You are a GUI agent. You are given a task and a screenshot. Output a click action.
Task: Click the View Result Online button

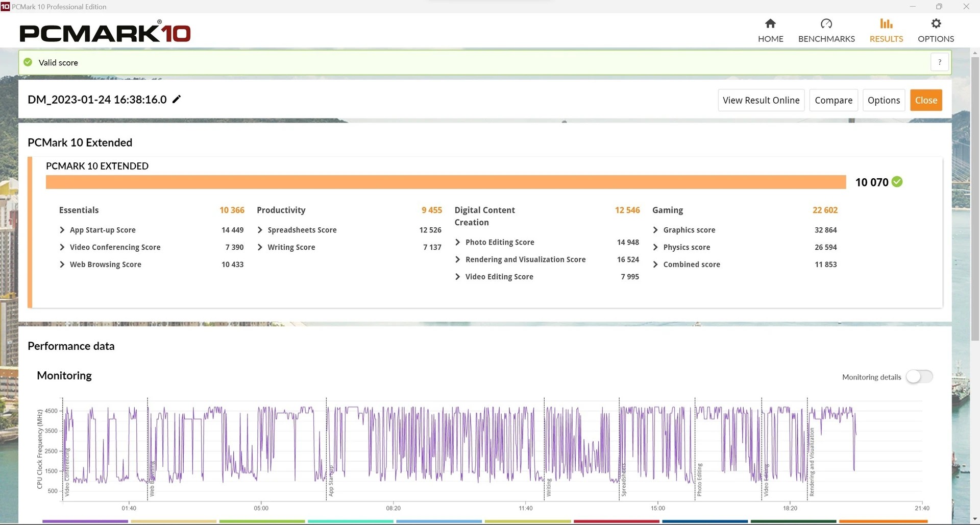(761, 100)
